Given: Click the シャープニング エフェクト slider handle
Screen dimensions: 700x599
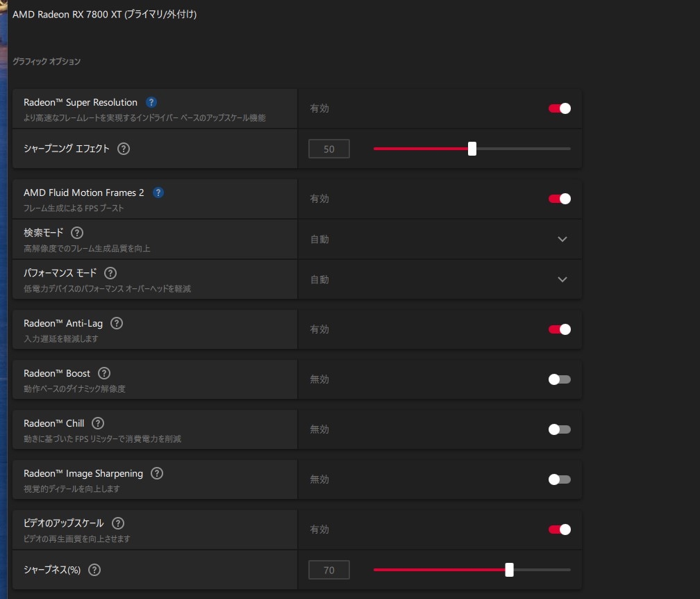Looking at the screenshot, I should tap(472, 149).
